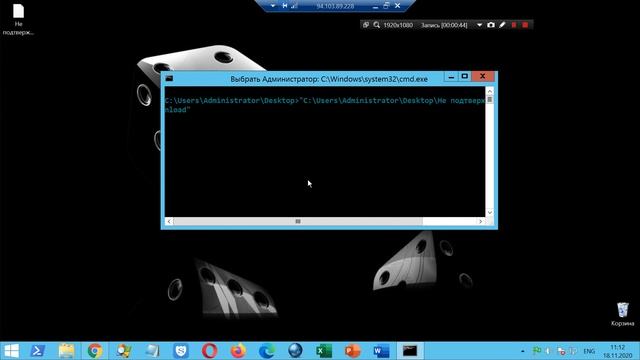Click the cmd horizontal scrollbar right arrow
Viewport: 640px width, 360px height.
pyautogui.click(x=481, y=221)
